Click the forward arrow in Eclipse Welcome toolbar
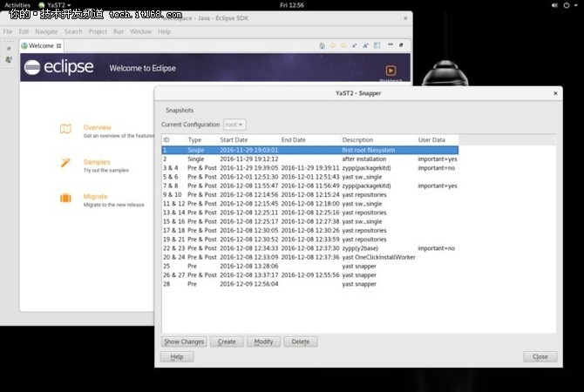 (343, 45)
